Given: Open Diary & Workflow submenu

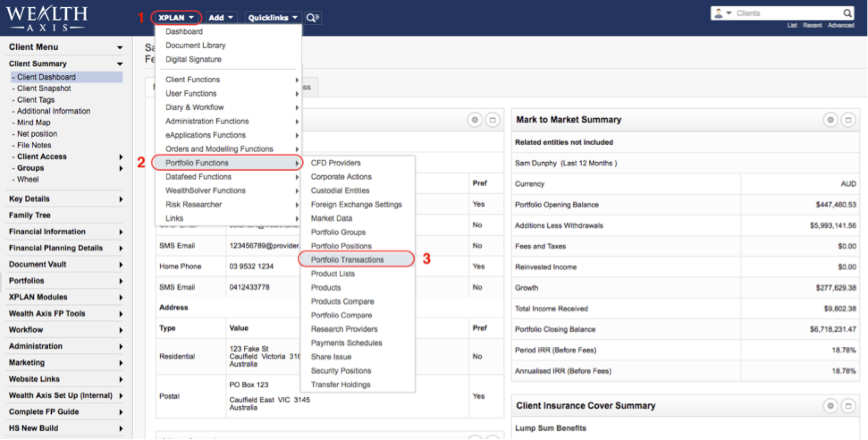Looking at the screenshot, I should 228,107.
